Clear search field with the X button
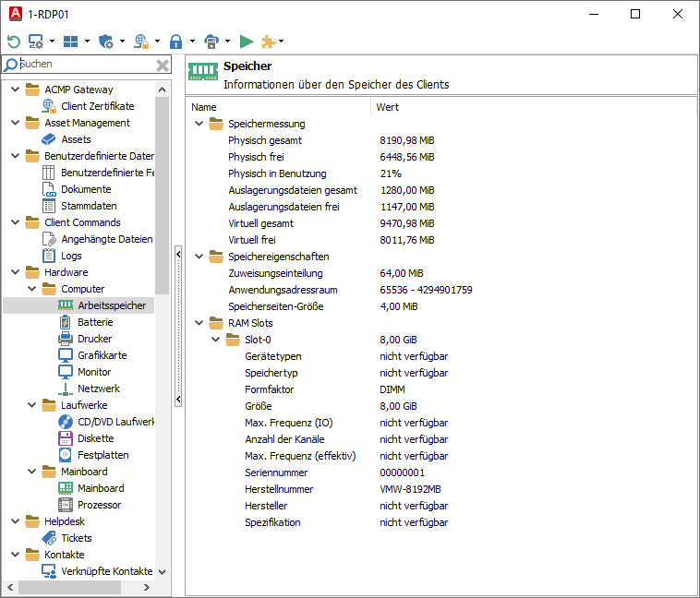This screenshot has width=700, height=598. tap(163, 65)
